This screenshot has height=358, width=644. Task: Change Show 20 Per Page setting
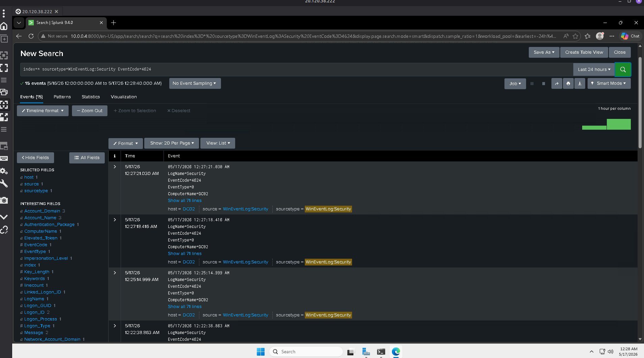(172, 143)
